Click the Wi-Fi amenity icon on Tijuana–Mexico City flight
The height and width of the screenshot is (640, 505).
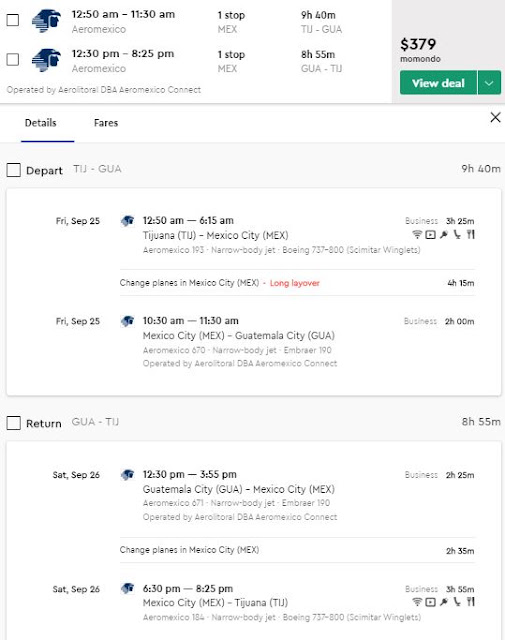point(416,235)
